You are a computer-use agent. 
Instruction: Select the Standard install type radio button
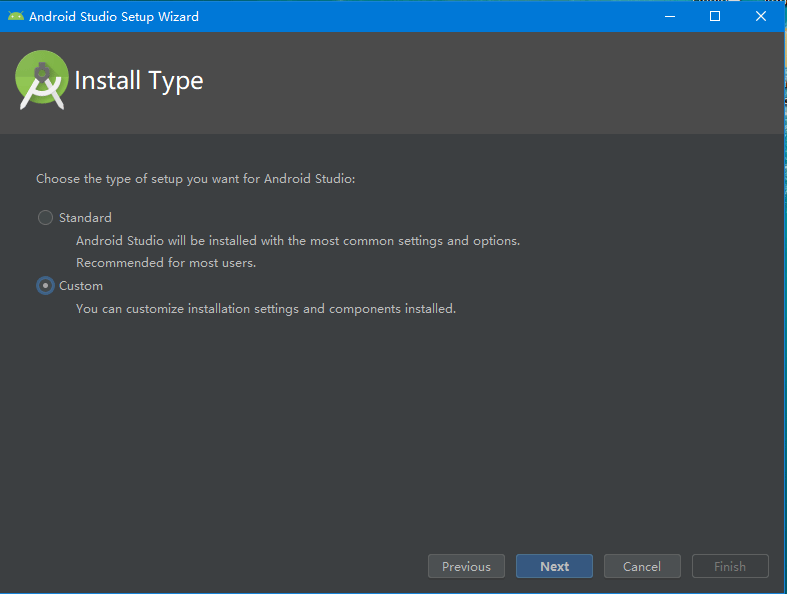pos(45,217)
